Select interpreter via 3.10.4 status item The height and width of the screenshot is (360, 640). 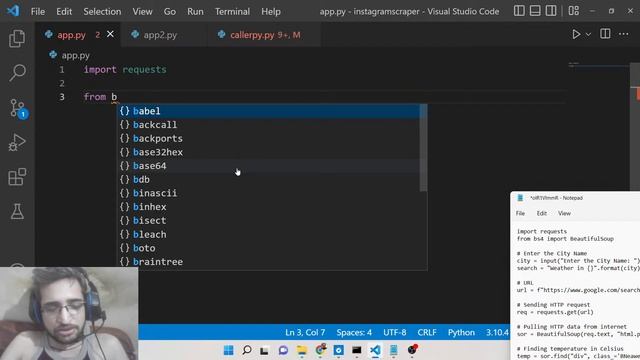497,333
